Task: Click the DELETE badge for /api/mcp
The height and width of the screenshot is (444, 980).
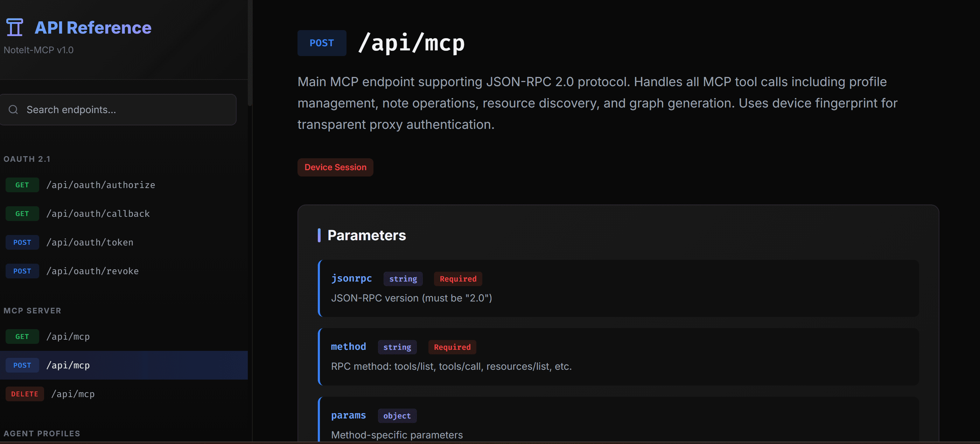Action: coord(24,394)
